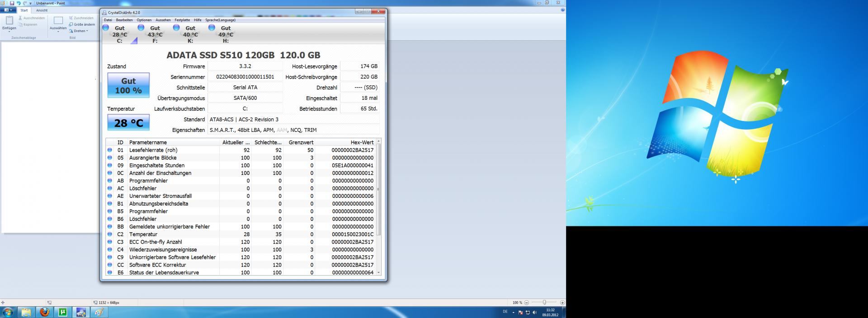Select the Abnutzungsbereichsdelta row

241,204
